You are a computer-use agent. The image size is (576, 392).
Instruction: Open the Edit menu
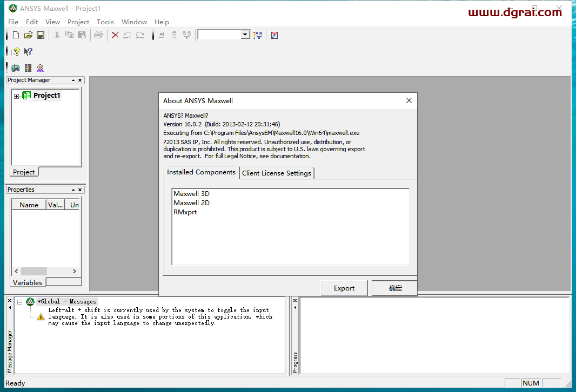click(x=32, y=22)
